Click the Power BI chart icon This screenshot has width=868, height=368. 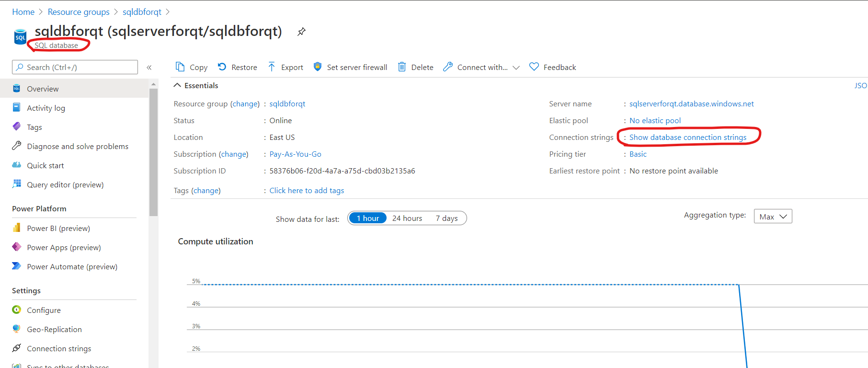click(17, 228)
